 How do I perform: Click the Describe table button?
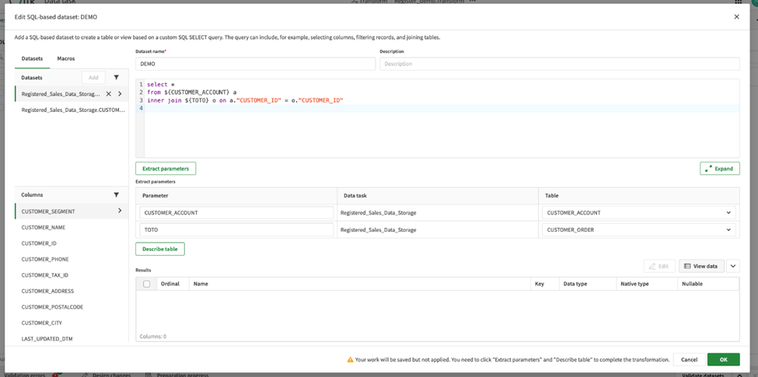coord(160,249)
